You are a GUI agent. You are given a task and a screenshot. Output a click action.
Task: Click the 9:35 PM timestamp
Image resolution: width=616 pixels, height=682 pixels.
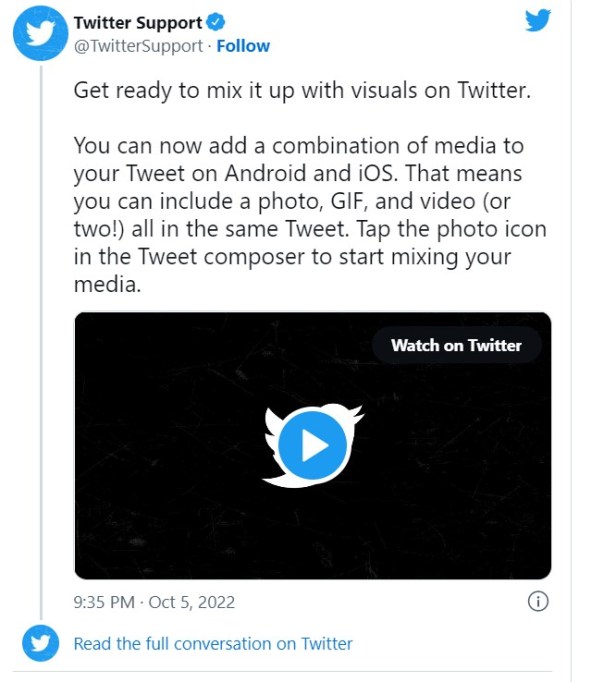(x=106, y=603)
